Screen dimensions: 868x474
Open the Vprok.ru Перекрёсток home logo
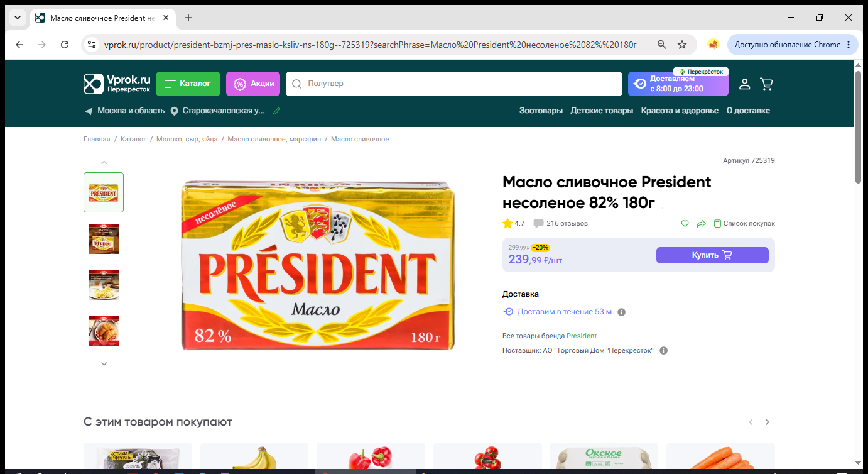point(117,84)
